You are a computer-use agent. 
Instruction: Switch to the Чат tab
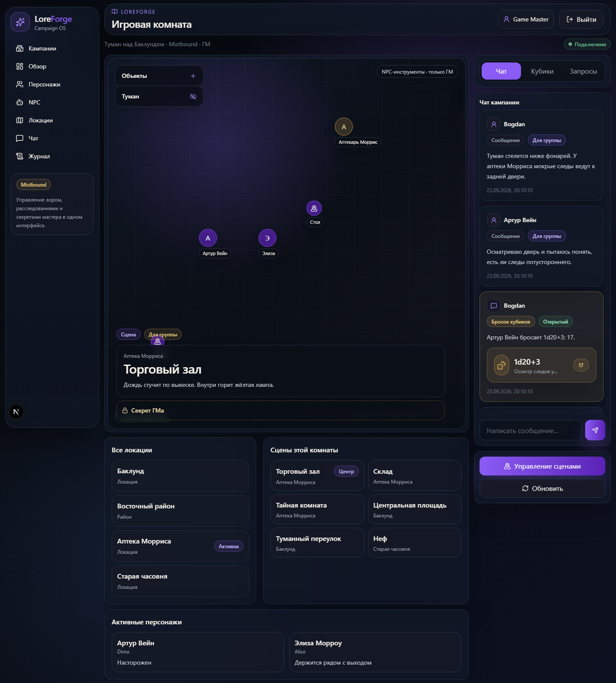[x=501, y=71]
